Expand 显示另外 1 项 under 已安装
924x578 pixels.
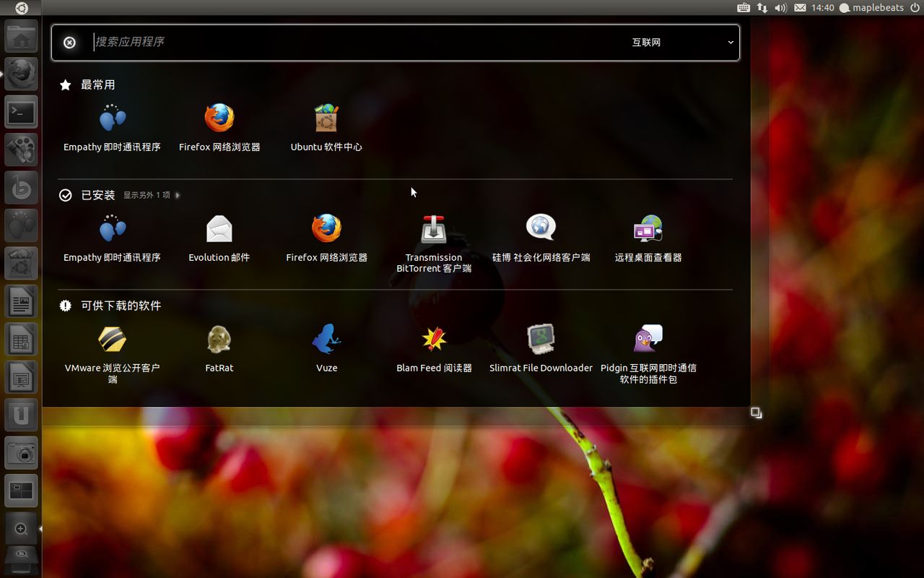pos(151,195)
